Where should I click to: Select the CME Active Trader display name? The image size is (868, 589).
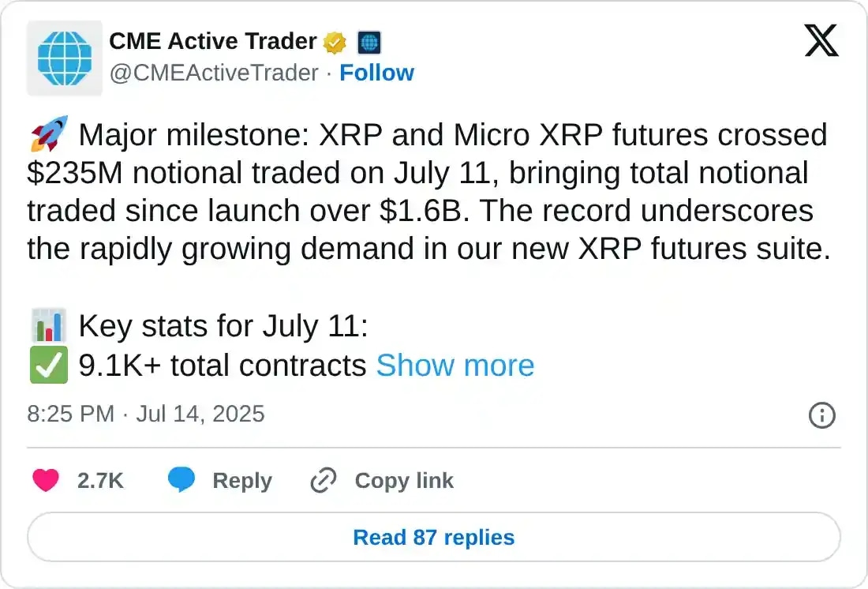tap(210, 41)
